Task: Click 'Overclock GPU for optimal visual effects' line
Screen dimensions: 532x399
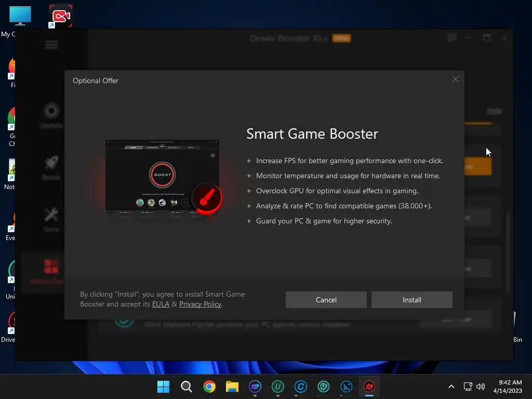Action: pyautogui.click(x=337, y=191)
